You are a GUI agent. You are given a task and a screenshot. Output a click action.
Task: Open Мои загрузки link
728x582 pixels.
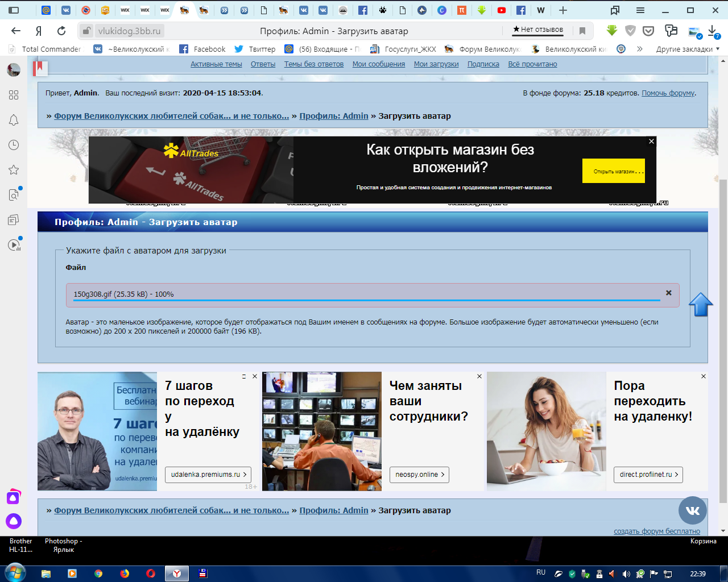(436, 64)
